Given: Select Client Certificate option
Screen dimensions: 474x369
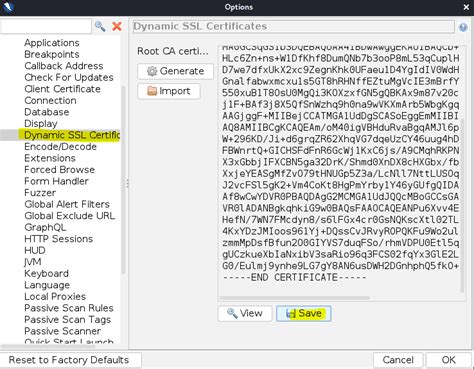Looking at the screenshot, I should [x=62, y=89].
